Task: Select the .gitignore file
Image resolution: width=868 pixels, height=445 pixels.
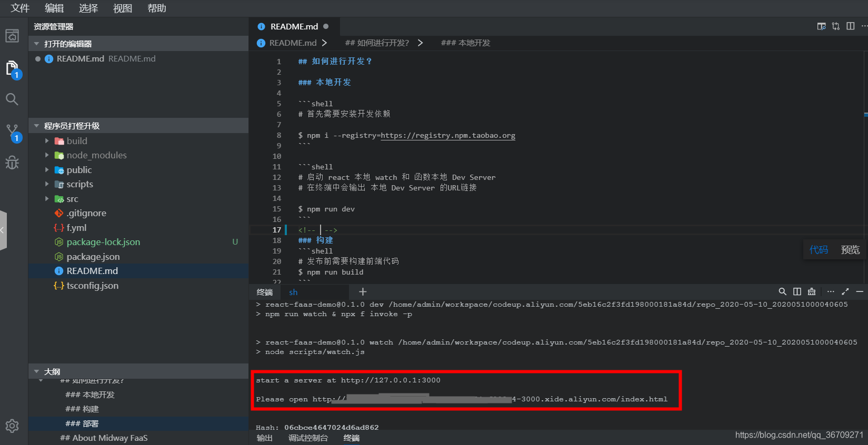Action: (86, 213)
